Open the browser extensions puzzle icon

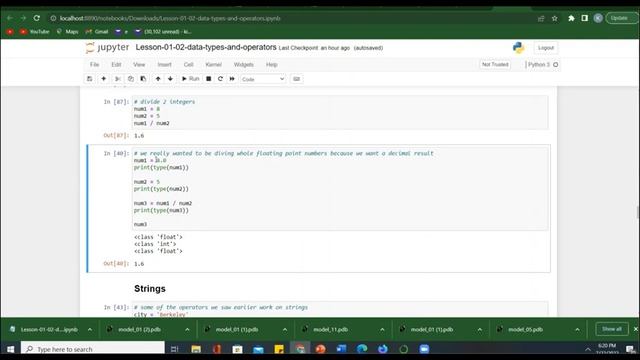571,18
